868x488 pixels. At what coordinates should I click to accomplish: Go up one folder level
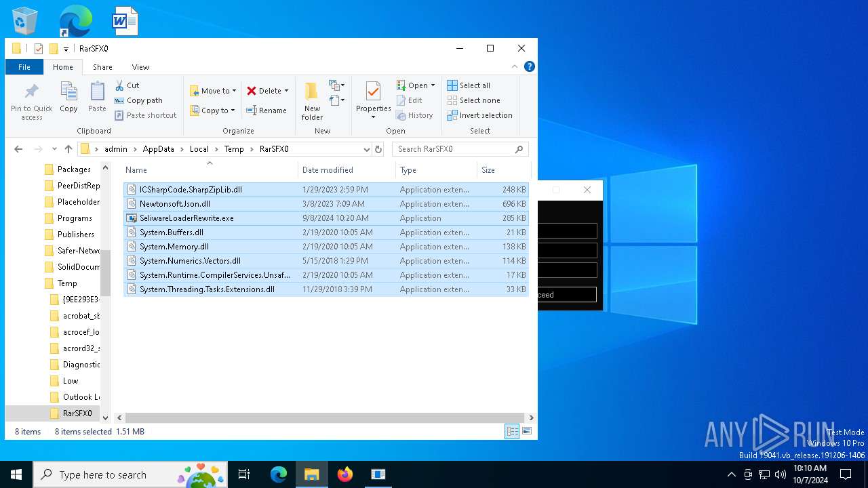pos(68,149)
